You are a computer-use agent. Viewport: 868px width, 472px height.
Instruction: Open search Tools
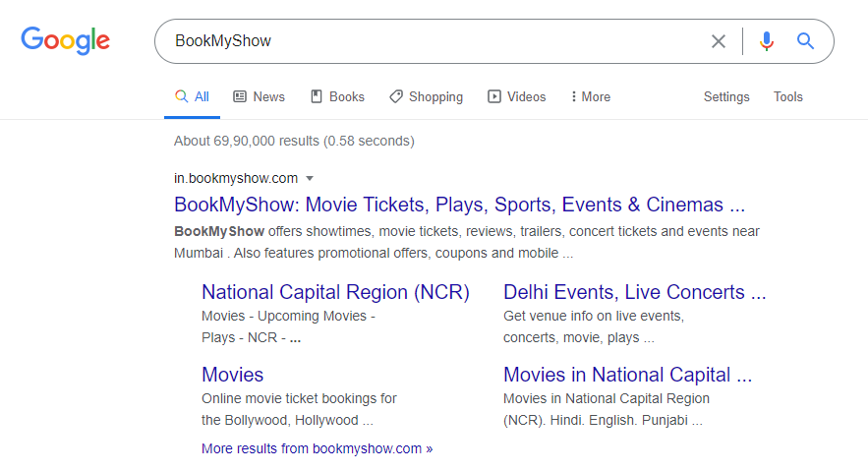[x=787, y=97]
